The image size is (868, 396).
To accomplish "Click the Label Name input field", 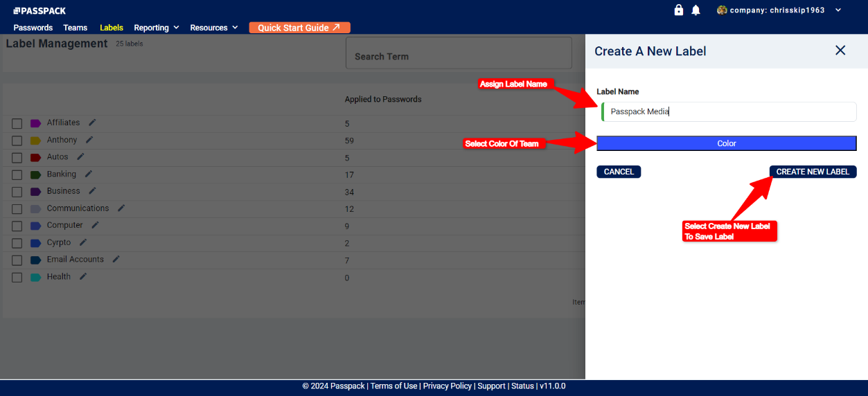I will (x=729, y=111).
